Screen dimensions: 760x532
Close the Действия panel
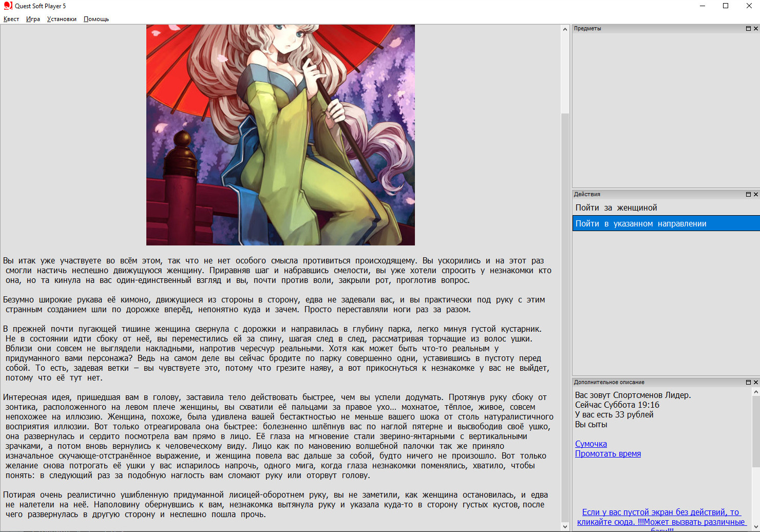[x=755, y=194]
